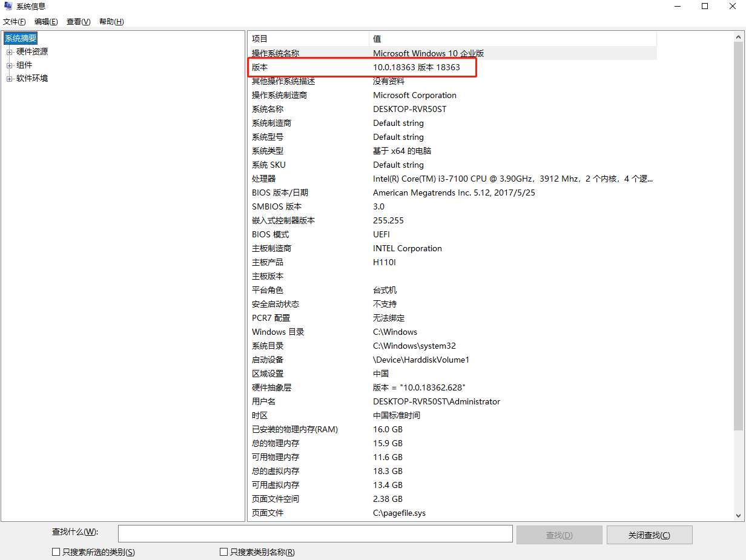The height and width of the screenshot is (560, 746).
Task: Click inside the 查找什么 search field
Action: [x=315, y=533]
